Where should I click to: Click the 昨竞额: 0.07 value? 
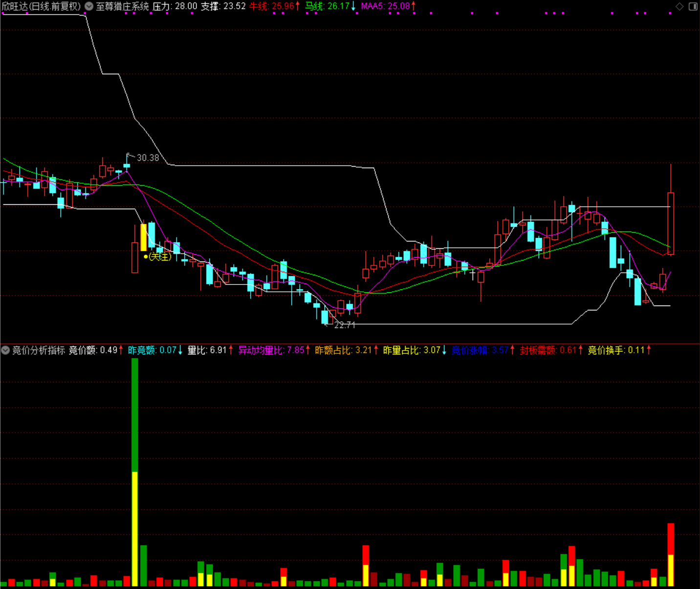(x=152, y=350)
